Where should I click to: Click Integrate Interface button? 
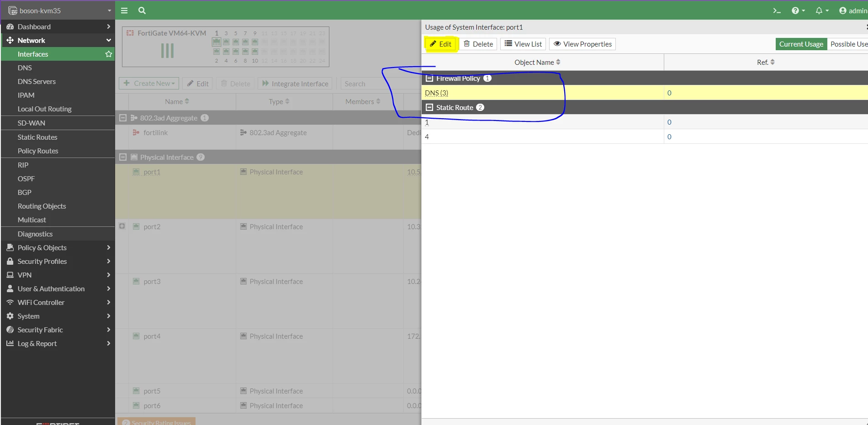[295, 84]
